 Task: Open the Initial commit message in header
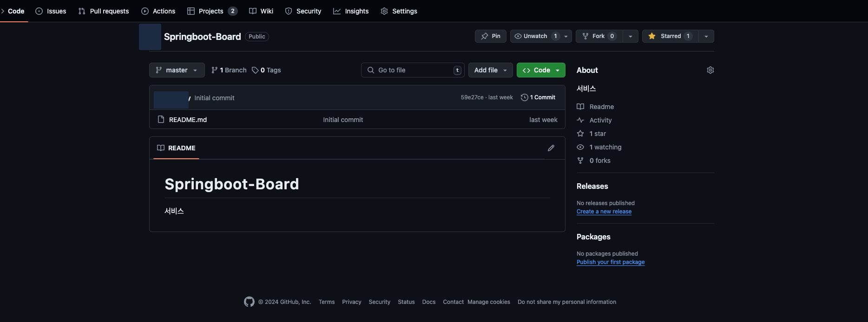tap(214, 98)
